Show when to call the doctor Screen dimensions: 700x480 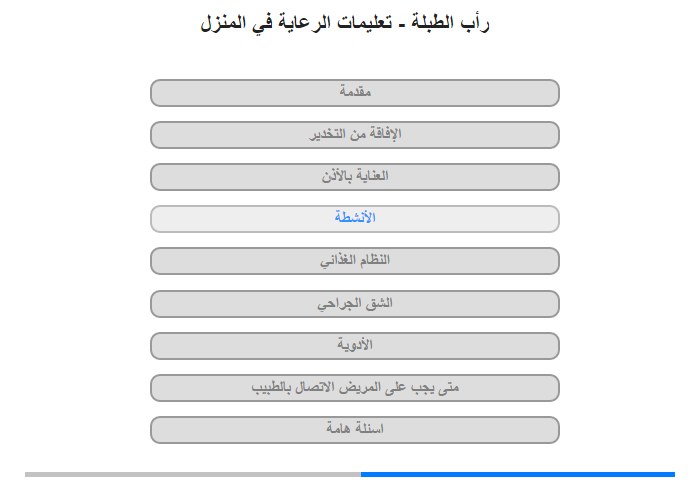click(355, 388)
